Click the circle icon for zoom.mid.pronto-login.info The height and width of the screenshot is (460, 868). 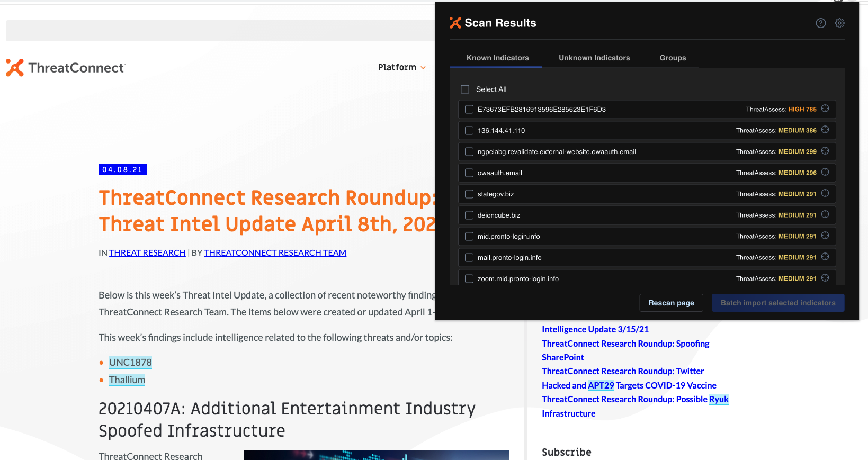tap(825, 278)
